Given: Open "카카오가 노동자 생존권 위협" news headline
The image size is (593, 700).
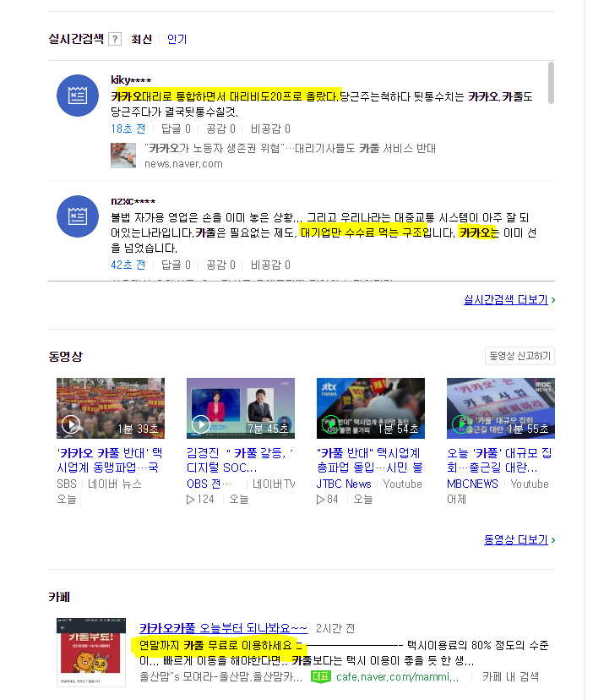Looking at the screenshot, I should [x=290, y=148].
